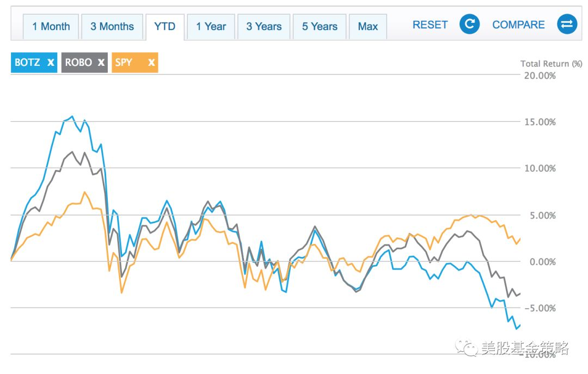
Task: Click the blue BOTZ ticker tag
Action: tap(28, 62)
